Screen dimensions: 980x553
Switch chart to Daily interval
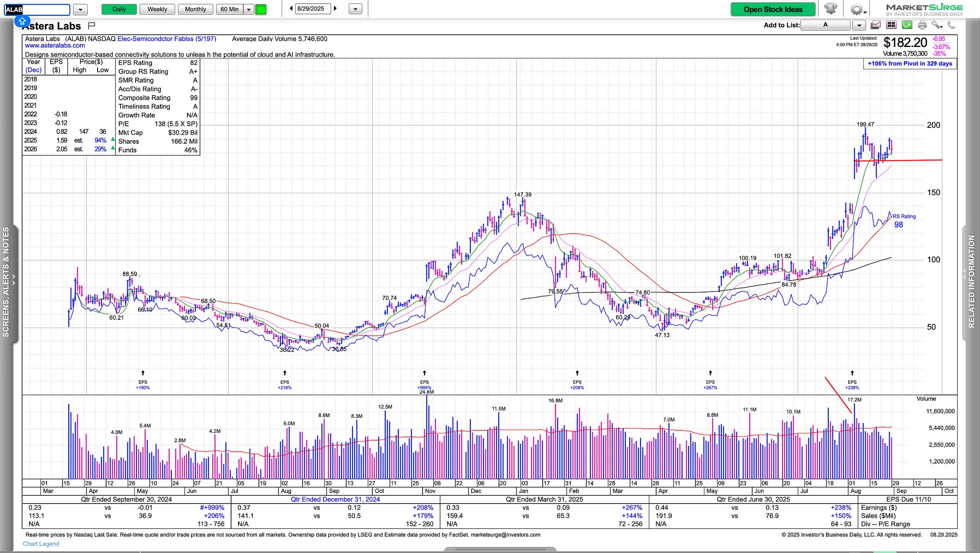pyautogui.click(x=119, y=9)
